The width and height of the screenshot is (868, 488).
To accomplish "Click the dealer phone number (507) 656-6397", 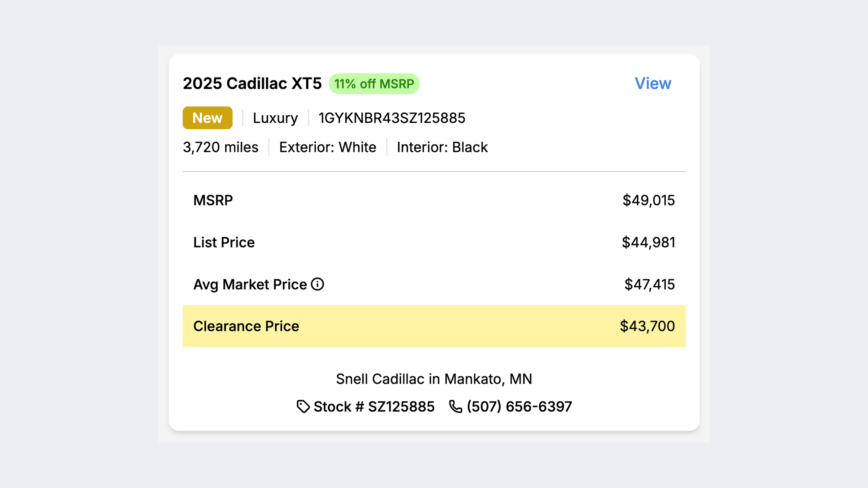I will click(519, 406).
